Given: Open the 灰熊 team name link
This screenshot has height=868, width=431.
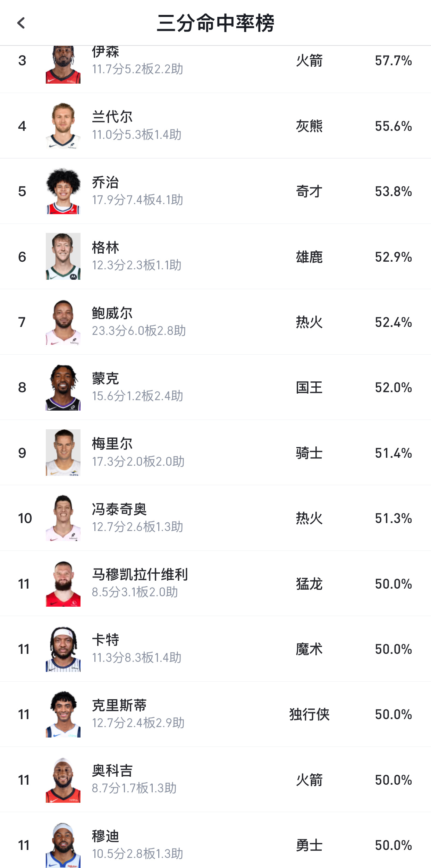Looking at the screenshot, I should 310,126.
